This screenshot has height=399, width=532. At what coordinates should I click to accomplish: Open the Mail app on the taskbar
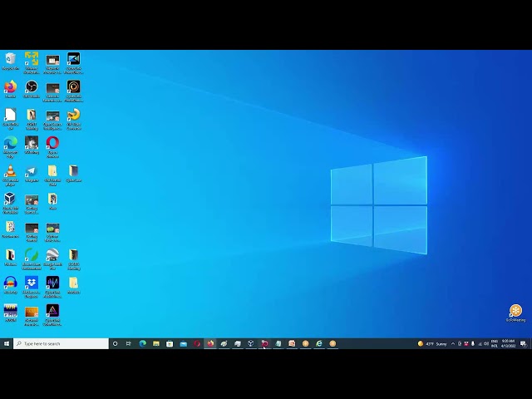point(184,343)
